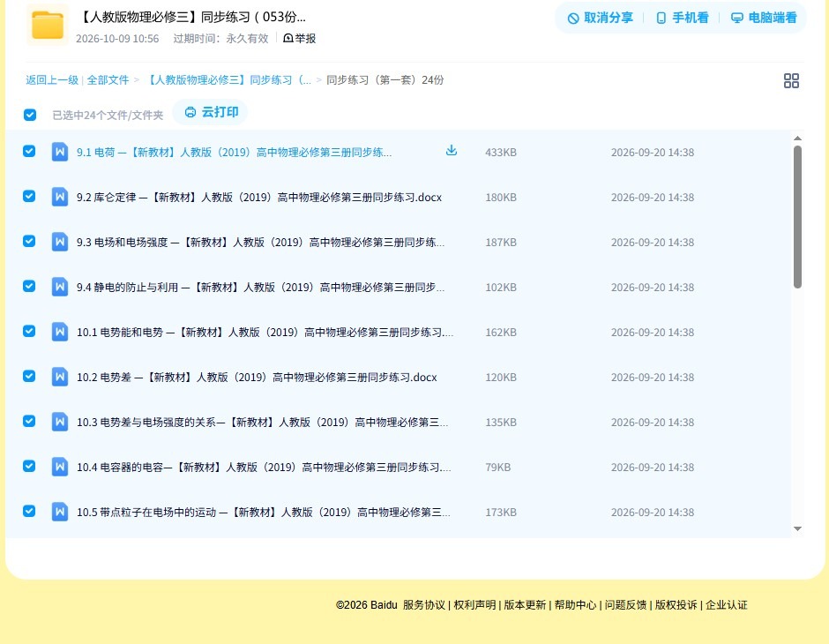This screenshot has width=829, height=644.
Task: Open file 10.2 电势差 同步练习.docx
Action: 257,377
